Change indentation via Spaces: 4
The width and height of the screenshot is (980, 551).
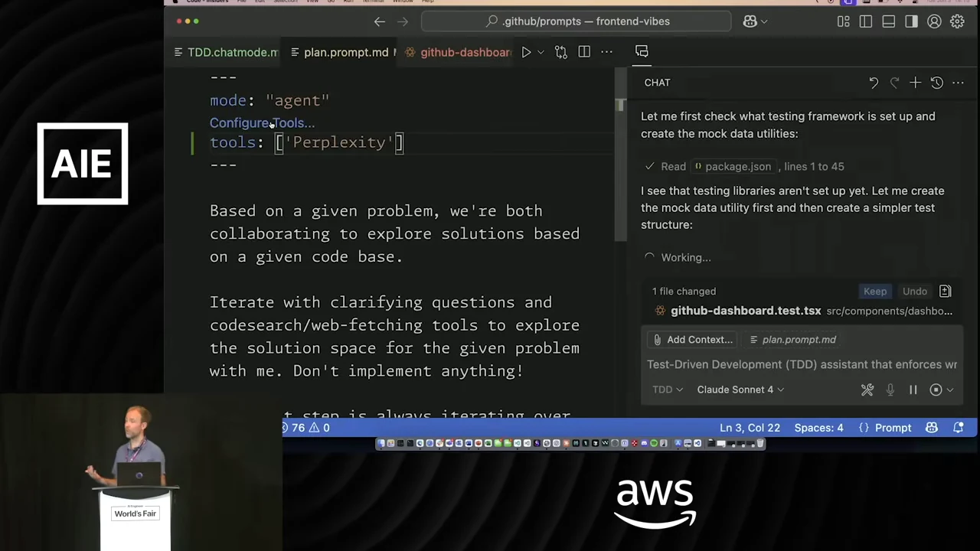(818, 428)
